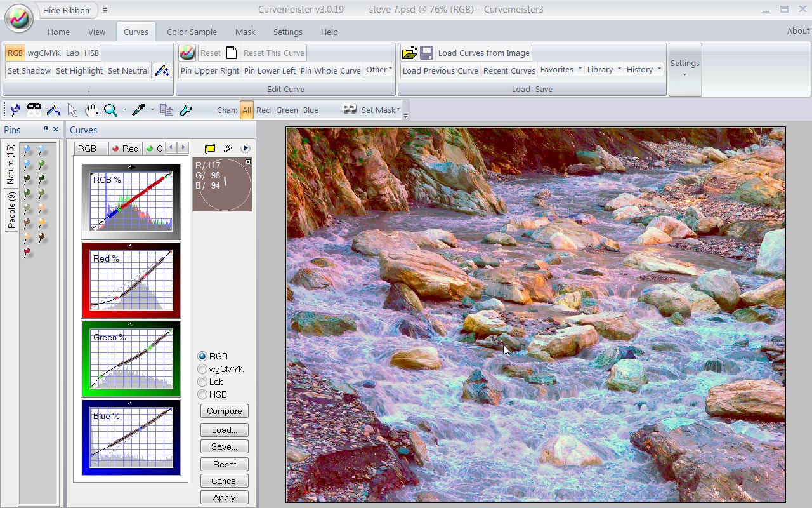Select the RGB radio button
Viewport: 812px width, 508px height.
pyautogui.click(x=202, y=356)
